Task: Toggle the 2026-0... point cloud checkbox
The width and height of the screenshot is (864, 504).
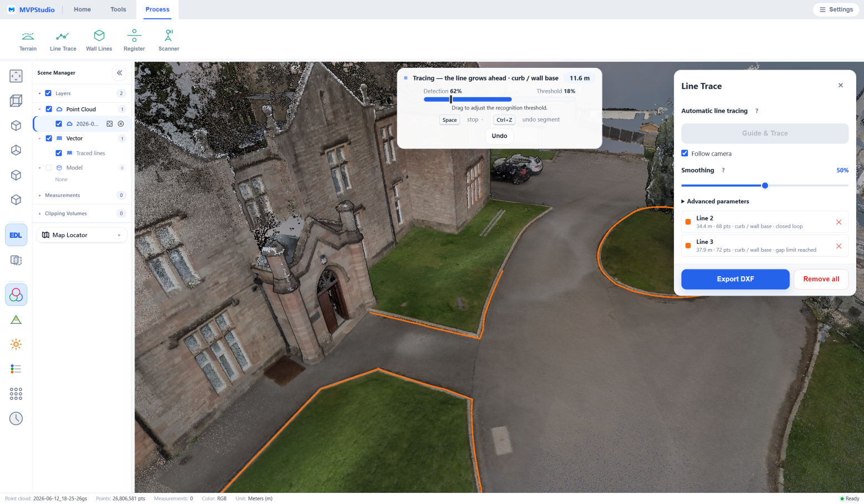Action: pyautogui.click(x=59, y=124)
